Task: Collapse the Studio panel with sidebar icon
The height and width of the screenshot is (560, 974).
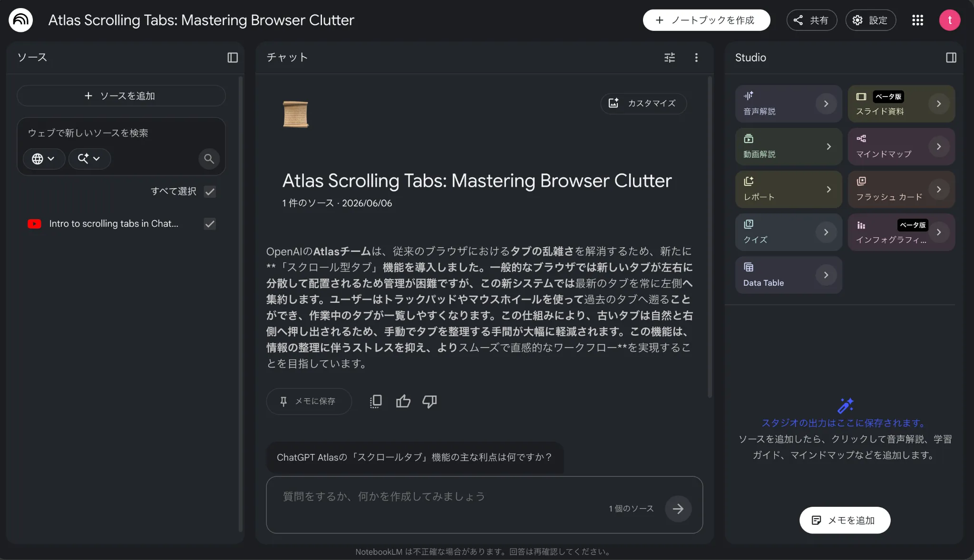Action: 951,58
